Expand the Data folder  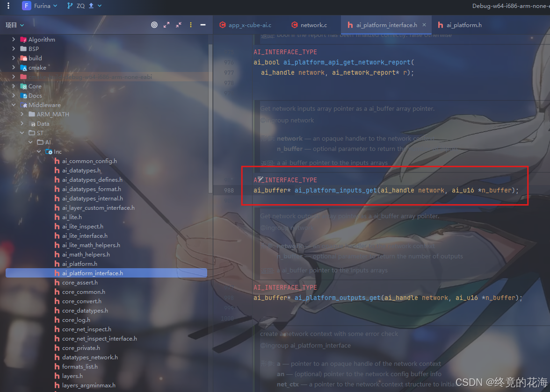point(22,123)
